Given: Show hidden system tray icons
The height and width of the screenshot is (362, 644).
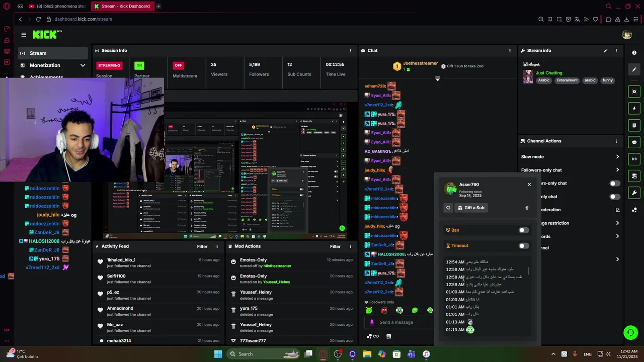Looking at the screenshot, I should [x=553, y=354].
